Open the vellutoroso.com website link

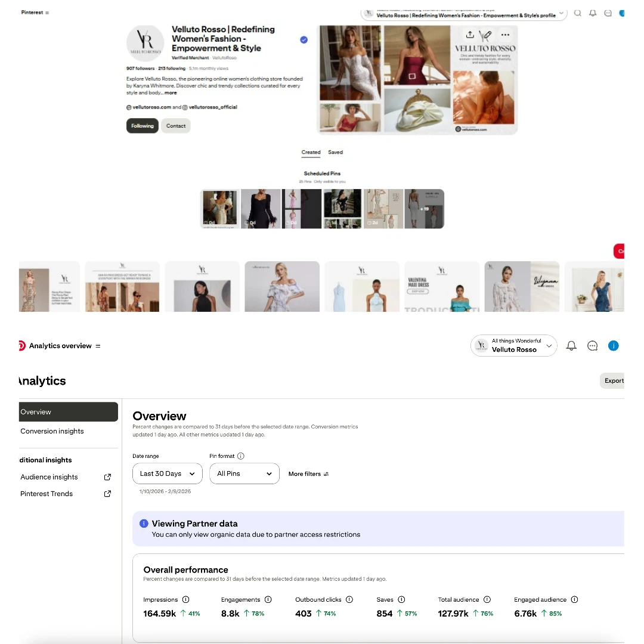[151, 107]
